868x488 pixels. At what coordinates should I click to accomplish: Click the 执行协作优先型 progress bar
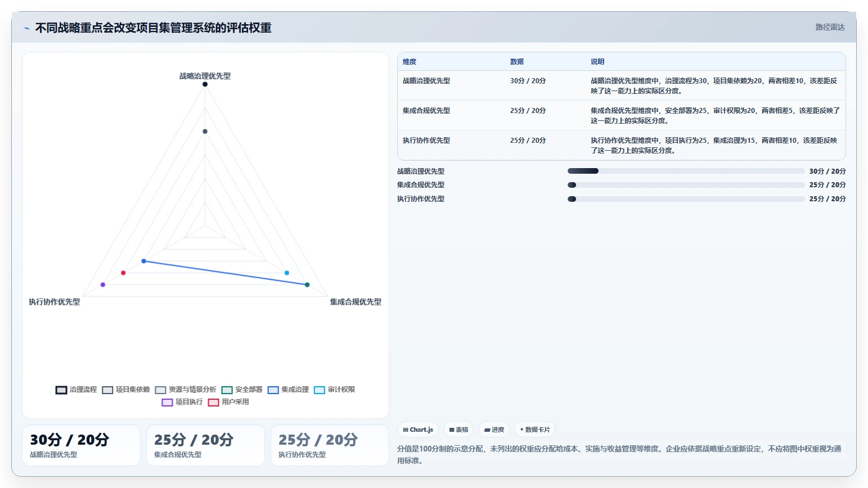[686, 199]
